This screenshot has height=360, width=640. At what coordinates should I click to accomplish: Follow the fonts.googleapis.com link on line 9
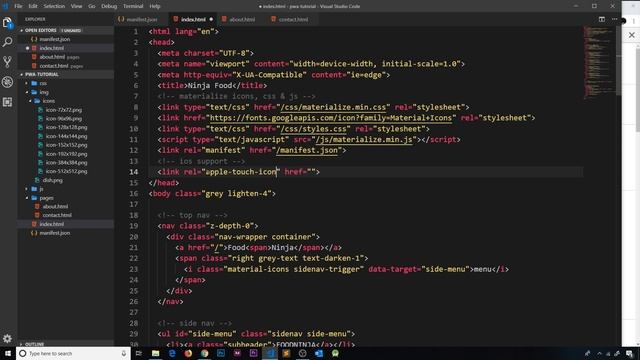(x=331, y=118)
